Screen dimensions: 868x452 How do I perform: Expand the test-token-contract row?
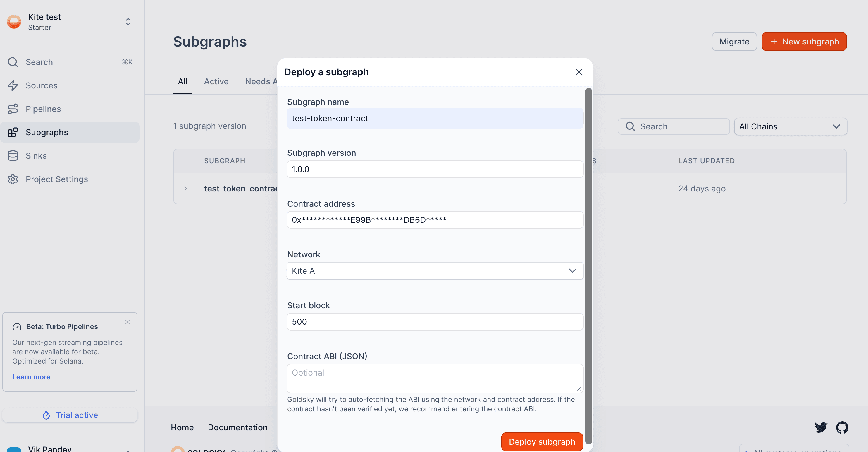[x=185, y=189]
